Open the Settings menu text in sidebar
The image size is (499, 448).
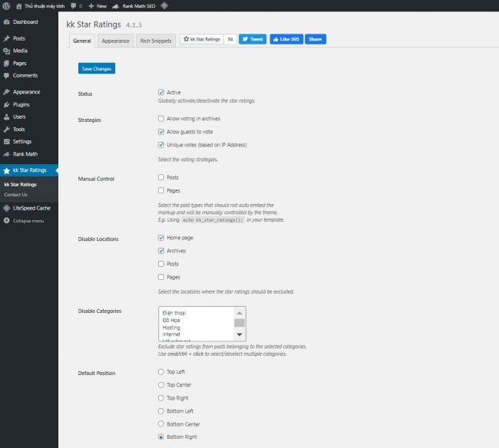pyautogui.click(x=22, y=141)
